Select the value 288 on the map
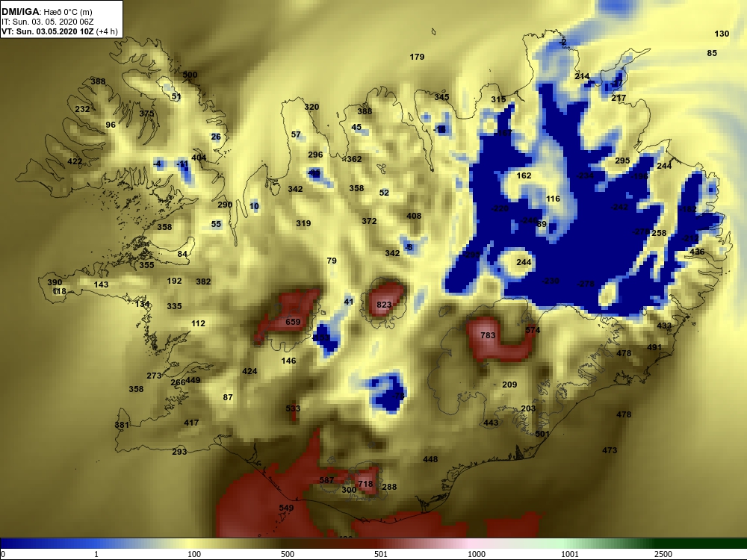Viewport: 747px width, 560px height. pos(389,487)
